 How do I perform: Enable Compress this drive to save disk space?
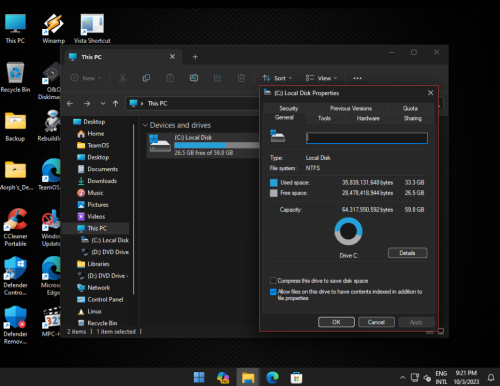pyautogui.click(x=273, y=280)
